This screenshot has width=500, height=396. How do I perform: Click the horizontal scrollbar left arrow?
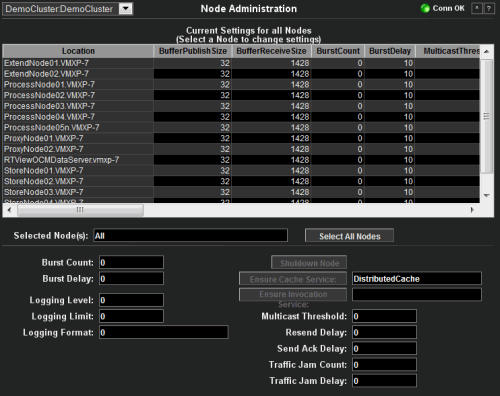pyautogui.click(x=9, y=210)
